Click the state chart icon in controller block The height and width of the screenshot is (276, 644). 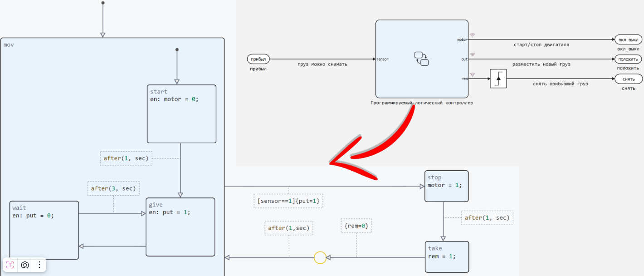(x=421, y=59)
